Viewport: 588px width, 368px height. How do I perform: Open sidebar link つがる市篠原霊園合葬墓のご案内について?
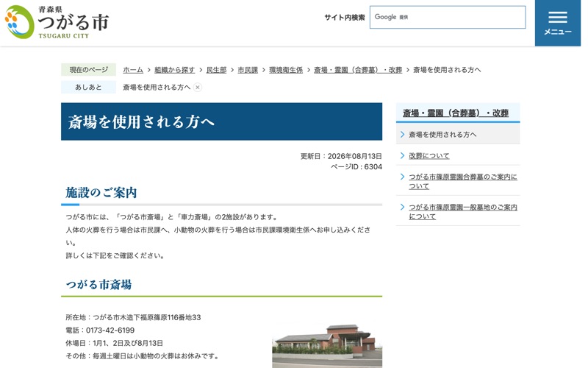(463, 181)
